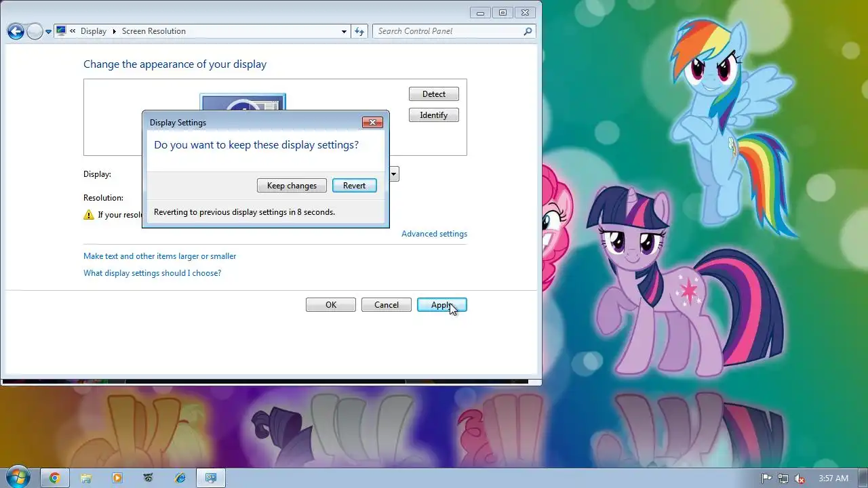Launch Internet Explorer from the taskbar

point(180,478)
